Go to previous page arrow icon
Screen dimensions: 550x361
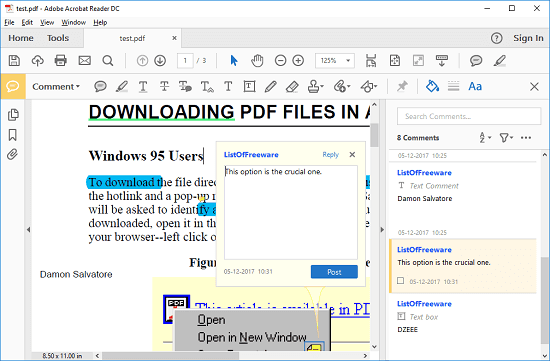tap(142, 61)
